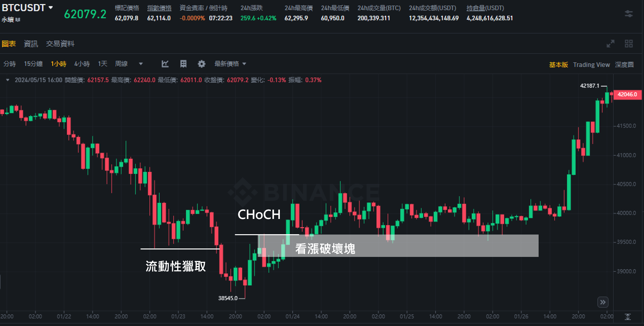Image resolution: width=644 pixels, height=326 pixels.
Task: Jump to latest candles with >> icon
Action: point(603,302)
